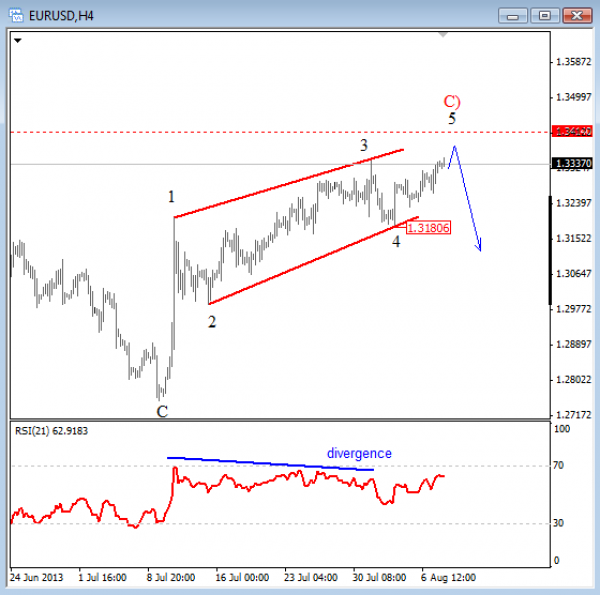Close the EURUSD,H4 chart window
This screenshot has height=595, width=600.
pos(577,14)
